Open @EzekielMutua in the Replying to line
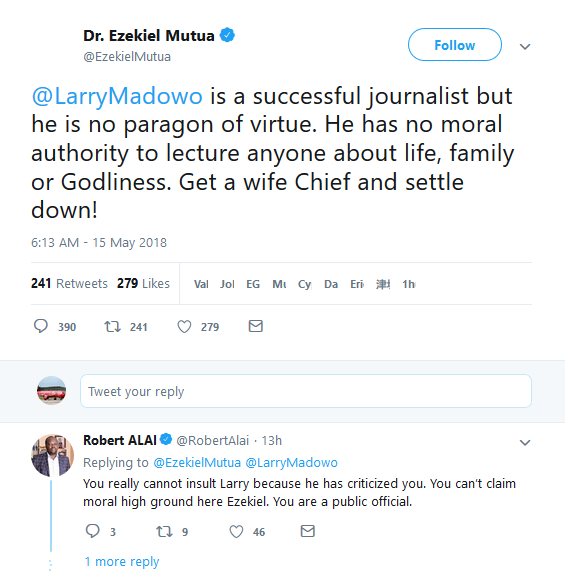565x581 pixels. 197,462
